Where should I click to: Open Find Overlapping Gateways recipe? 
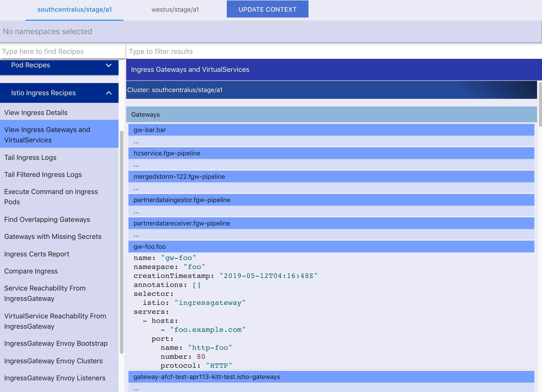coord(47,219)
